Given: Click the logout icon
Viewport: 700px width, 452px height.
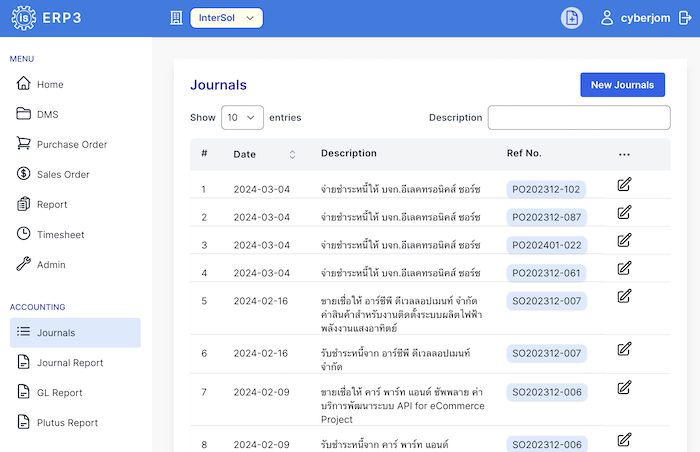Looking at the screenshot, I should point(685,18).
